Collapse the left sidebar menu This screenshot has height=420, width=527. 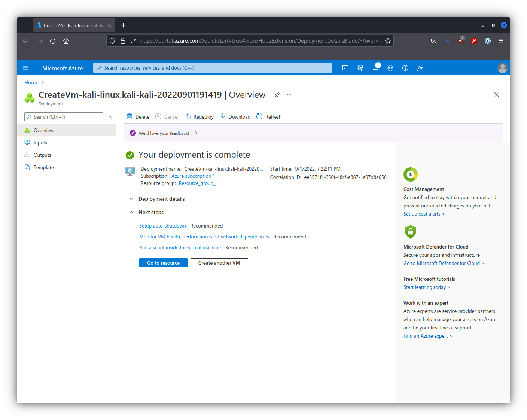point(110,117)
